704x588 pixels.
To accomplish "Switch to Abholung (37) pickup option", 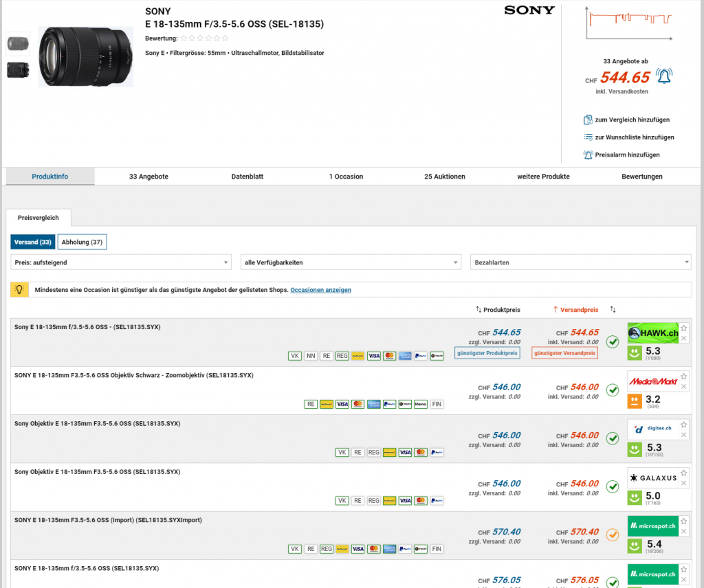I will click(82, 242).
